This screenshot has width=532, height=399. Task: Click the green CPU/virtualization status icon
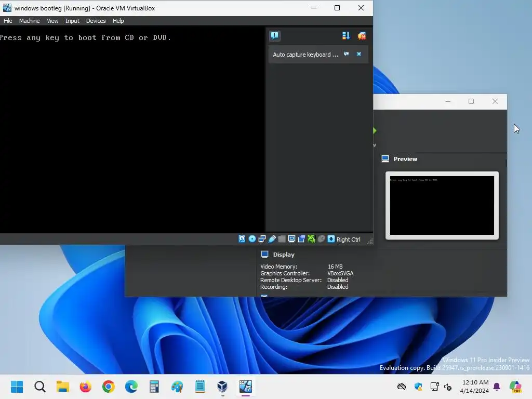pos(312,239)
